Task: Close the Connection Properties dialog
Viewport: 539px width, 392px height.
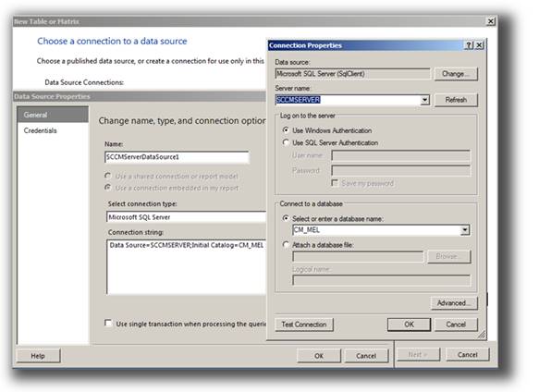Action: coord(479,45)
